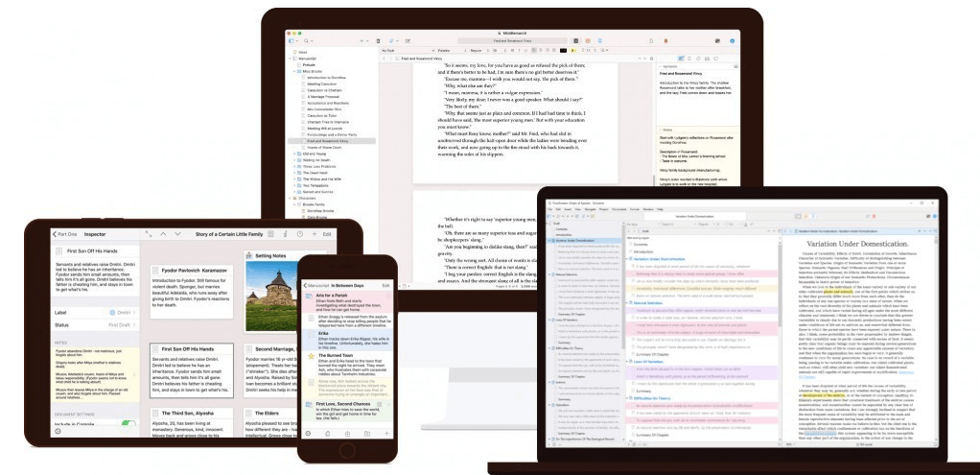Tap the clock icon in iPad toolbar
Image resolution: width=980 pixels, height=475 pixels.
coord(299,234)
